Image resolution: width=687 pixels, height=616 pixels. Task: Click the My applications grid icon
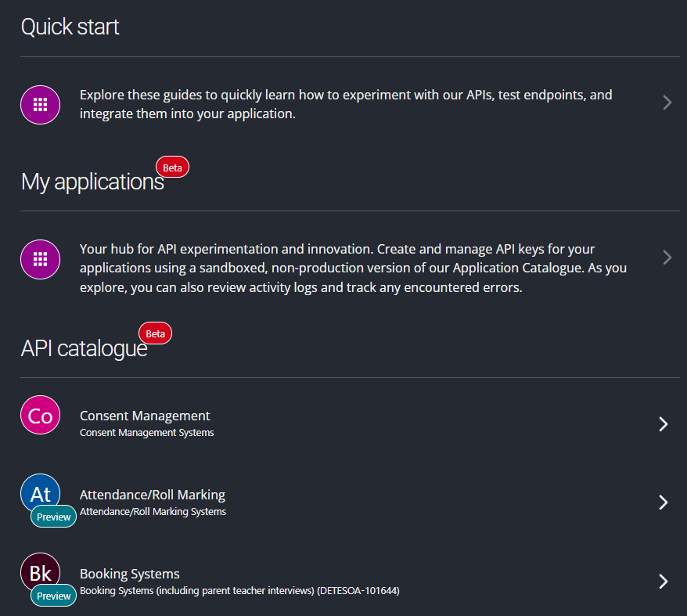(x=41, y=259)
